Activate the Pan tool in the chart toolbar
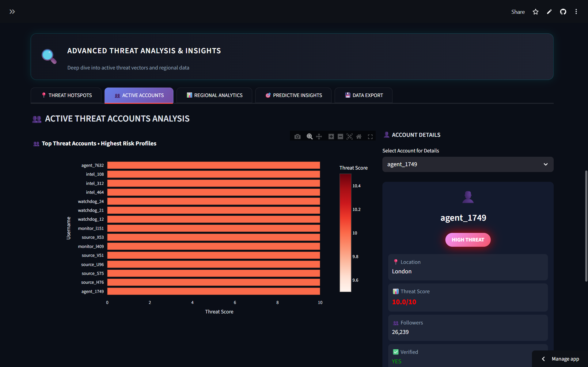588x367 pixels. pyautogui.click(x=319, y=137)
